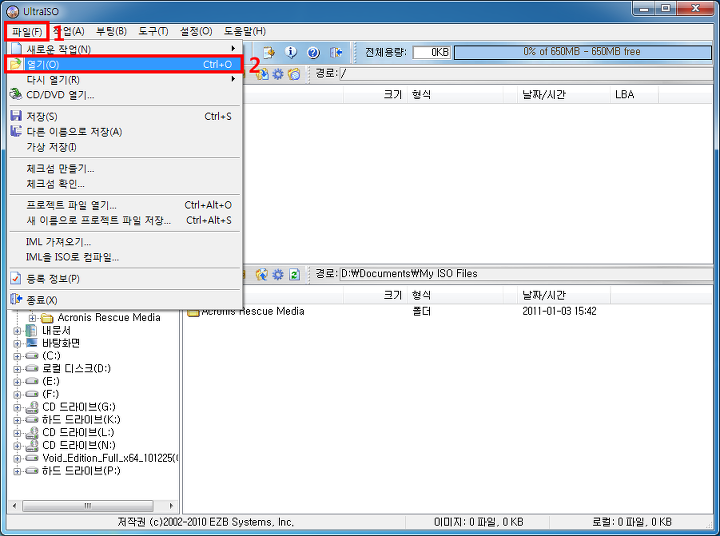The width and height of the screenshot is (720, 536).
Task: Choose 다른 이름으로 저장(A) menu entry
Action: point(124,132)
